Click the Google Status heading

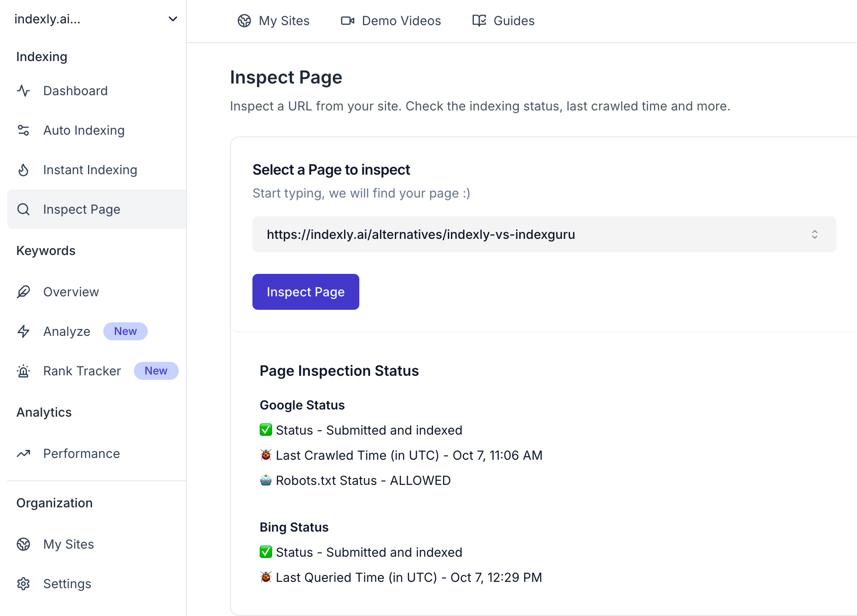tap(302, 405)
